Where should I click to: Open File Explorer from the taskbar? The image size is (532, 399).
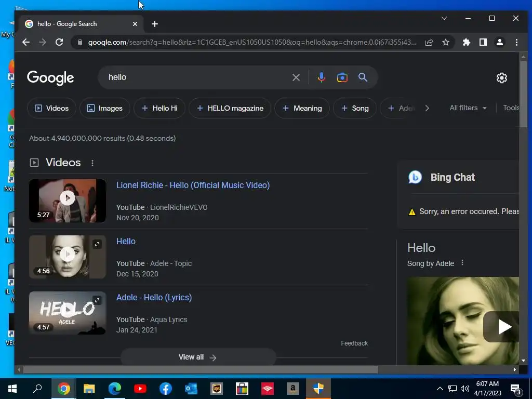pos(89,389)
